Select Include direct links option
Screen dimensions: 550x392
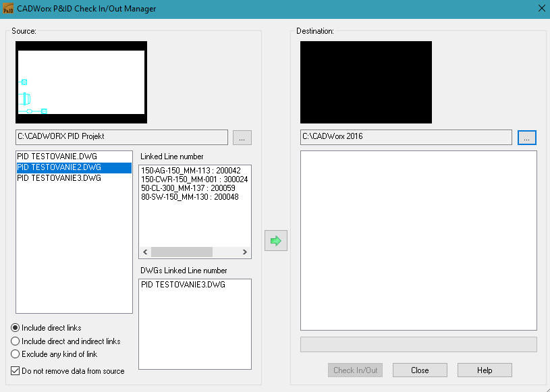[16, 328]
